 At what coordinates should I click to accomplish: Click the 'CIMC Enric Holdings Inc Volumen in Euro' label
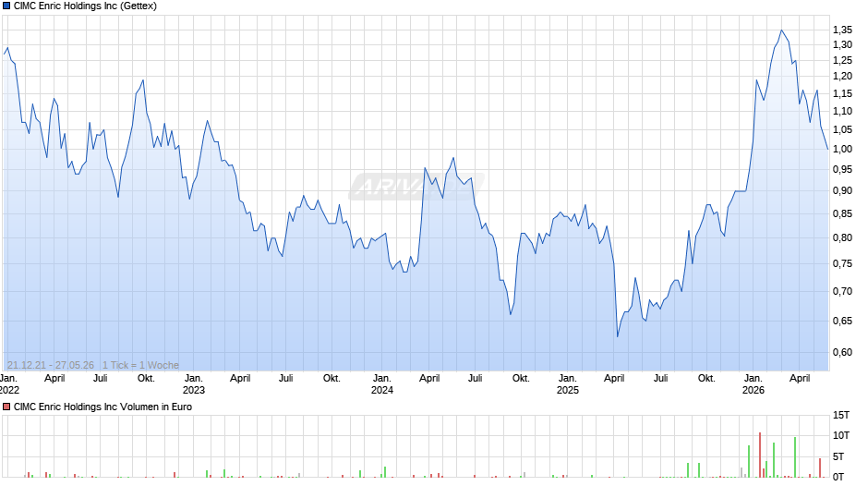tap(103, 407)
